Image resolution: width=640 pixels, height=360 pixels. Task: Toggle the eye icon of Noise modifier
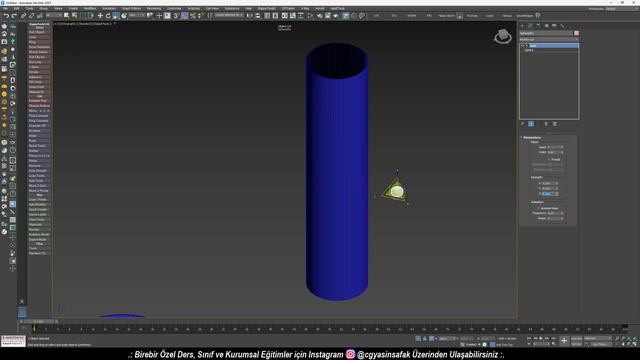522,46
